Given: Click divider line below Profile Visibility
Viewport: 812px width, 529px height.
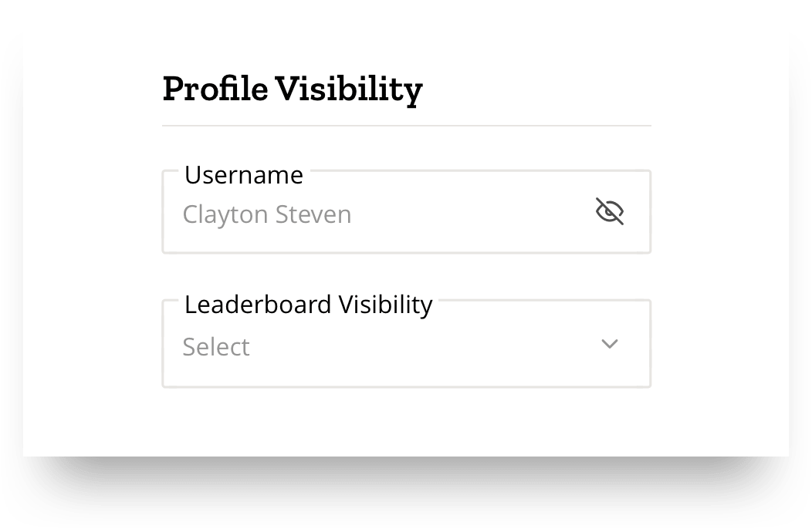Looking at the screenshot, I should click(406, 125).
